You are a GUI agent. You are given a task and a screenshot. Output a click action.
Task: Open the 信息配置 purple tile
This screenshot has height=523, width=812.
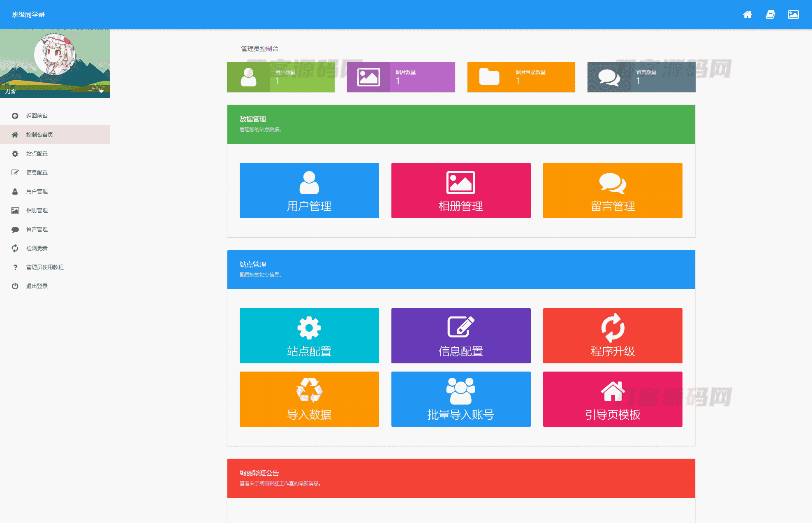pyautogui.click(x=460, y=336)
